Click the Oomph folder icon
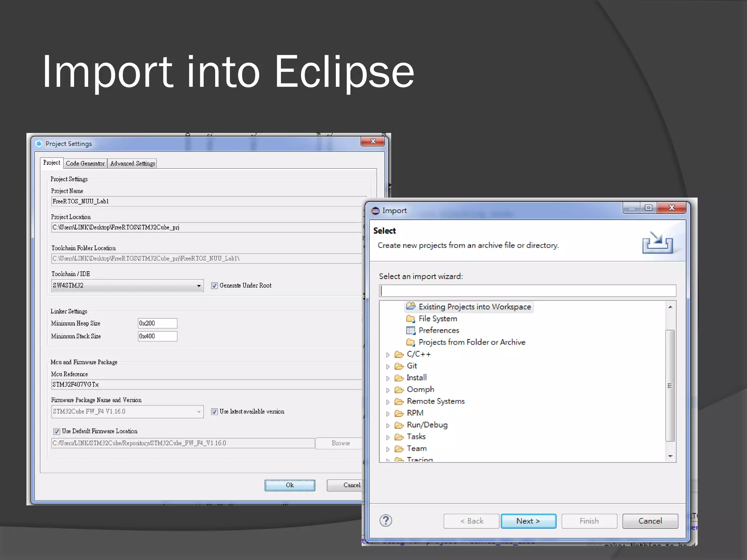The height and width of the screenshot is (560, 747). [399, 390]
